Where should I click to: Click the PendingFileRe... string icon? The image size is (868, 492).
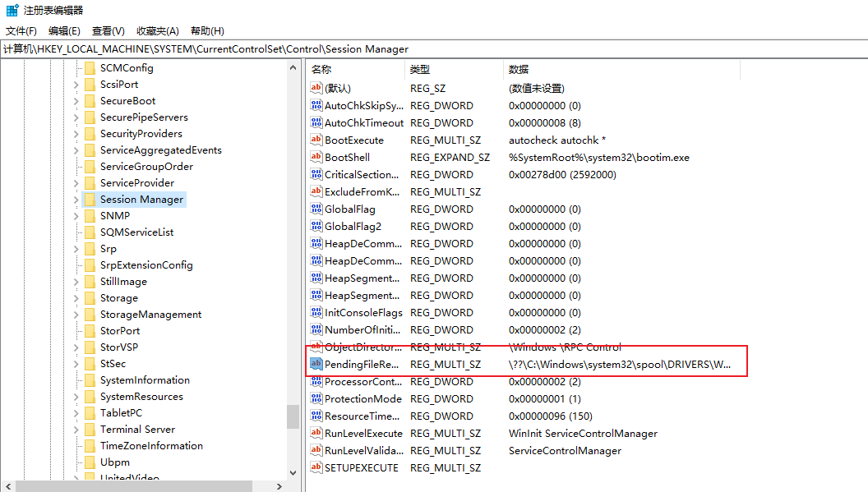pos(316,364)
